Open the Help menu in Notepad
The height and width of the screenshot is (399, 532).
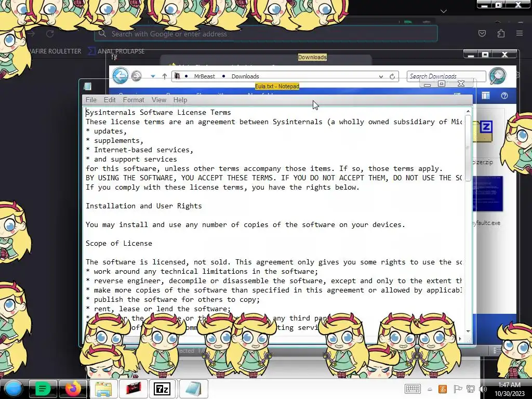point(180,100)
